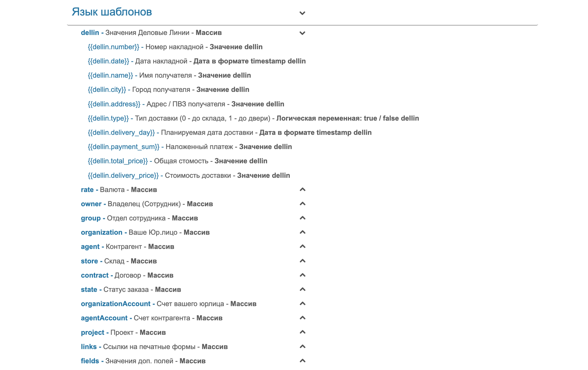Collapse the dellin array chevron
This screenshot has height=370, width=588.
(x=302, y=33)
